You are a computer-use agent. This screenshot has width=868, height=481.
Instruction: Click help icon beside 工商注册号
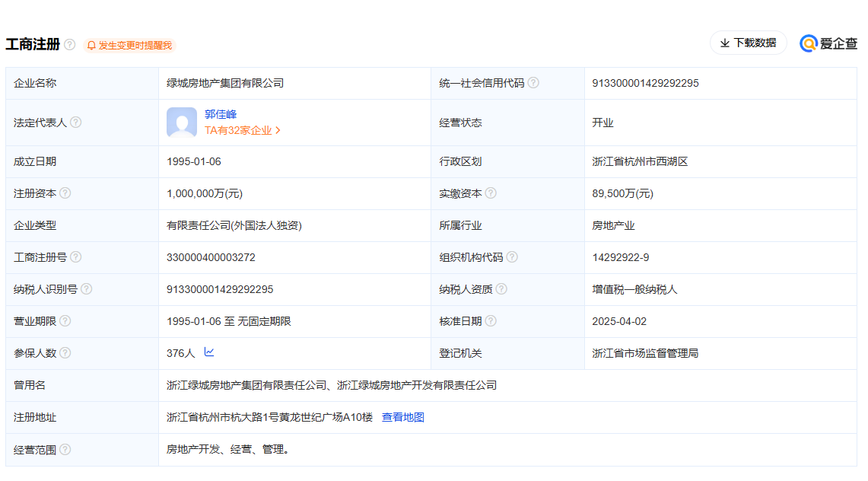(76, 256)
